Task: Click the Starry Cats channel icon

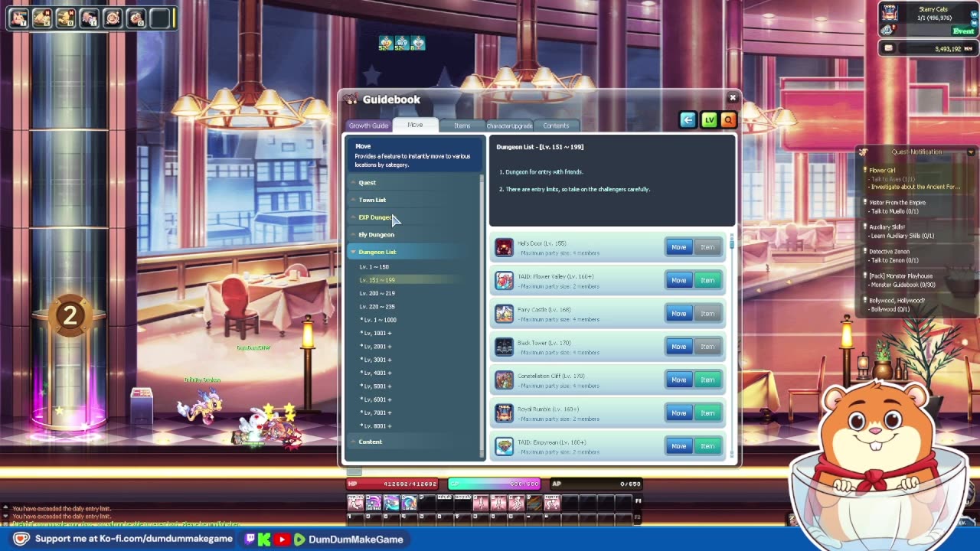Action: coord(889,12)
